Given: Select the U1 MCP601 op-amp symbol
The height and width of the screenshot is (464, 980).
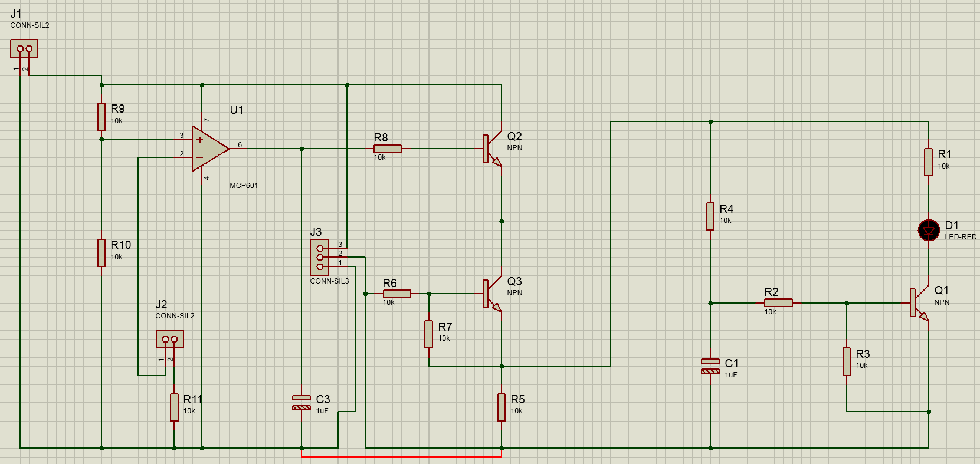Looking at the screenshot, I should (x=210, y=149).
